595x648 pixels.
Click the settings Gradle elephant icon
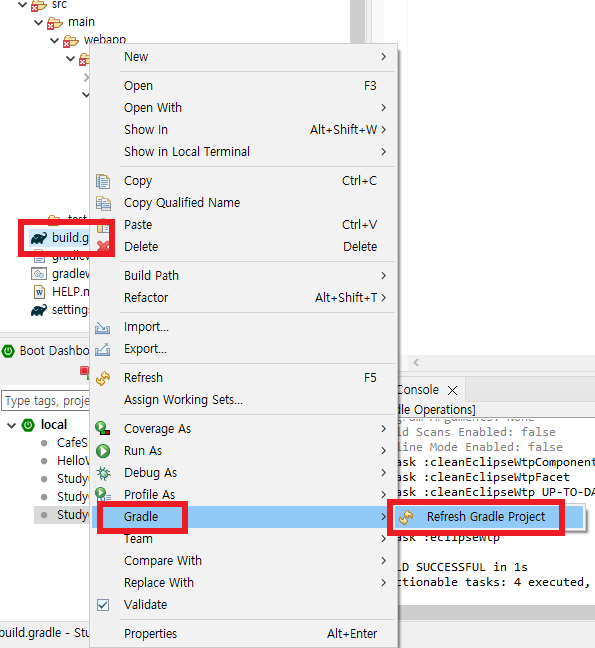tap(39, 310)
